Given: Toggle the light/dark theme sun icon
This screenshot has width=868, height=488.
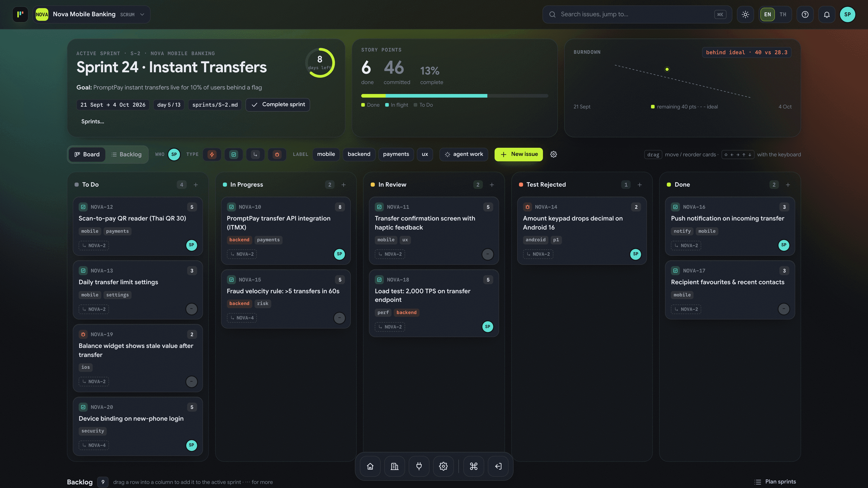Looking at the screenshot, I should click(745, 14).
